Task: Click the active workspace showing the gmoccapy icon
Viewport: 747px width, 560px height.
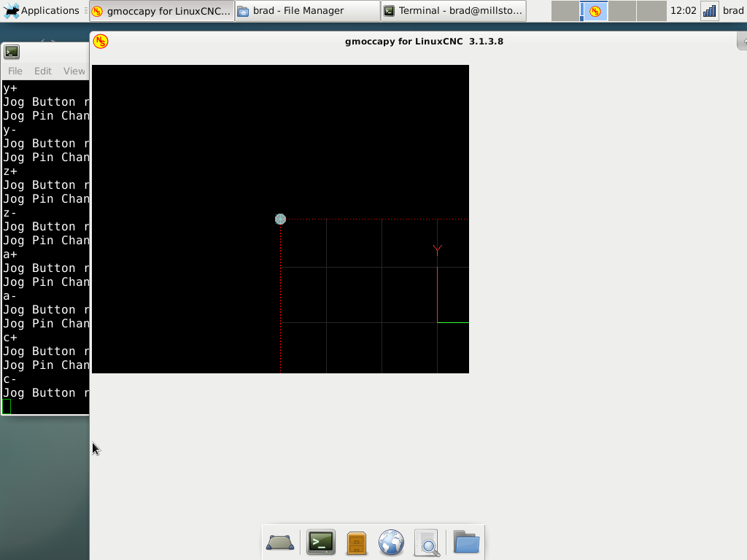Action: tap(594, 11)
